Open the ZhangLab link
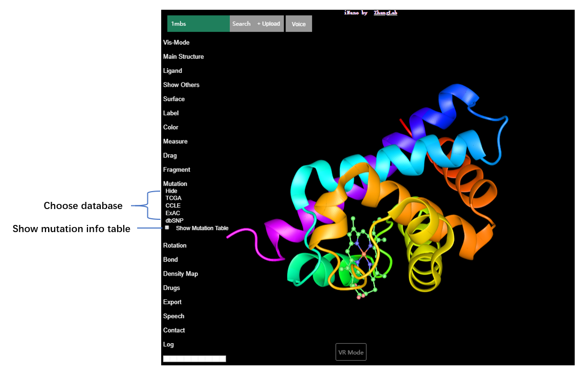 click(x=385, y=13)
